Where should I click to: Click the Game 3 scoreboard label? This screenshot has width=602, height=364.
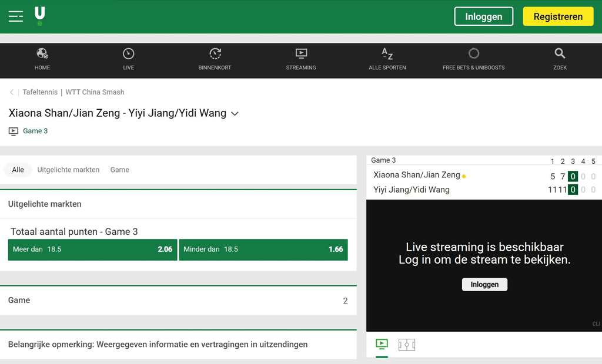[383, 160]
